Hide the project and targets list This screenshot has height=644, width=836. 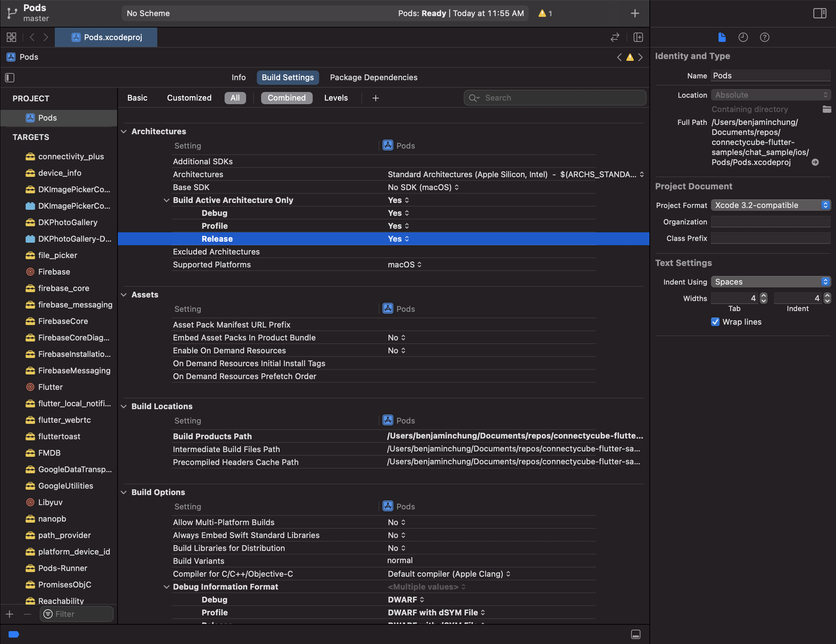click(10, 78)
